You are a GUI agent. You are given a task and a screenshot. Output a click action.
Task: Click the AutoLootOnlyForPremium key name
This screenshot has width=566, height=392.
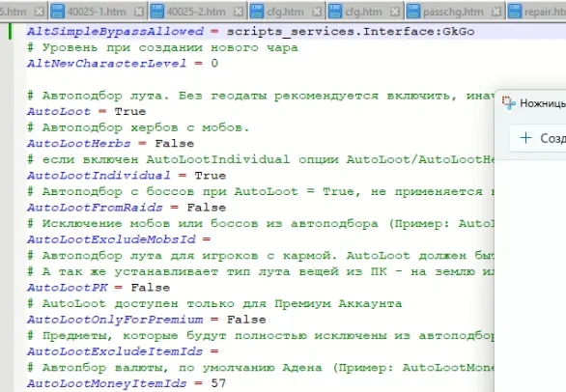pos(115,320)
